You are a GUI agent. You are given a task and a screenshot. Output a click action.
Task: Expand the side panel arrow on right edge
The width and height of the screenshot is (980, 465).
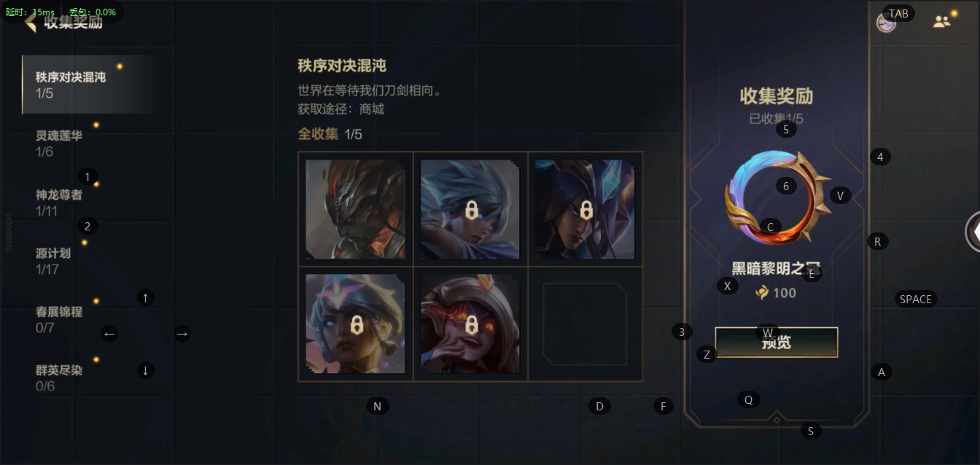point(973,231)
